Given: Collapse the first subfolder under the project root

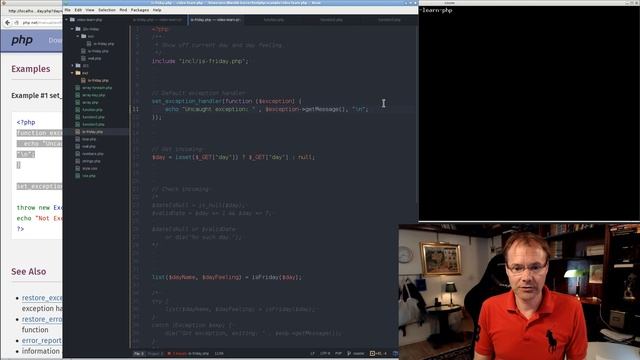Looking at the screenshot, I should 72,29.
